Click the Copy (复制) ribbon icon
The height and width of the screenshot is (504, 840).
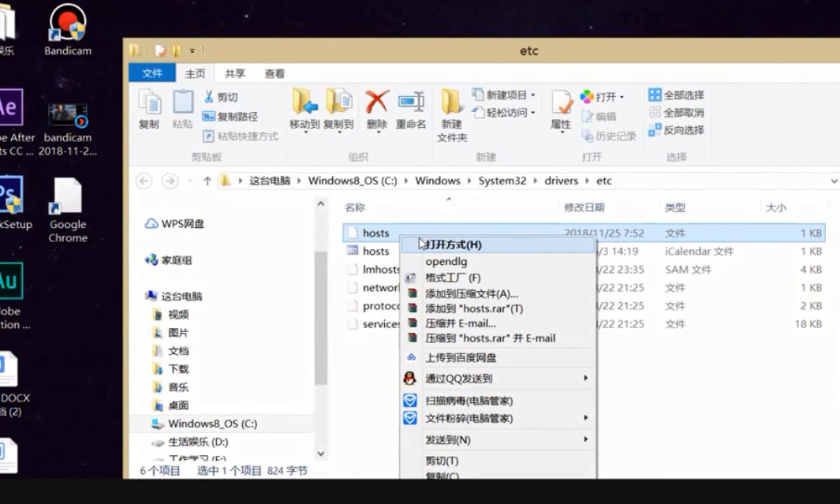[149, 110]
